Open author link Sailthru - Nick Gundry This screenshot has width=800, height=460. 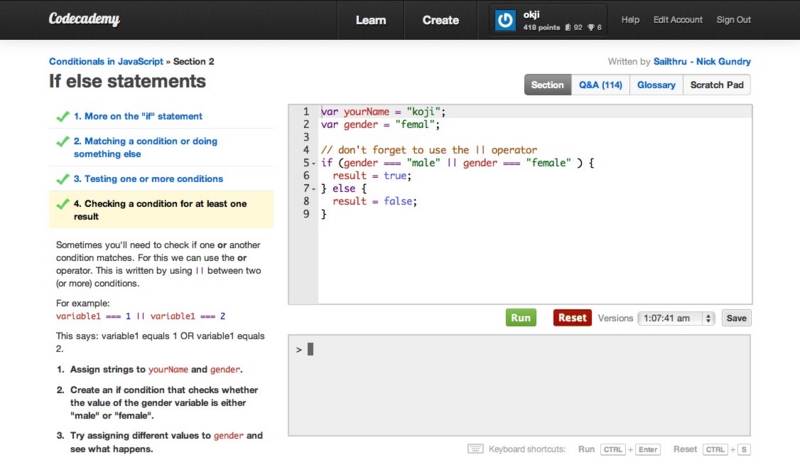click(702, 62)
